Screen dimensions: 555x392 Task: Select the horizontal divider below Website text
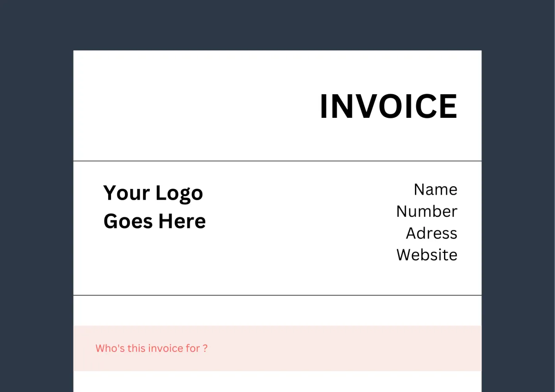tap(277, 295)
